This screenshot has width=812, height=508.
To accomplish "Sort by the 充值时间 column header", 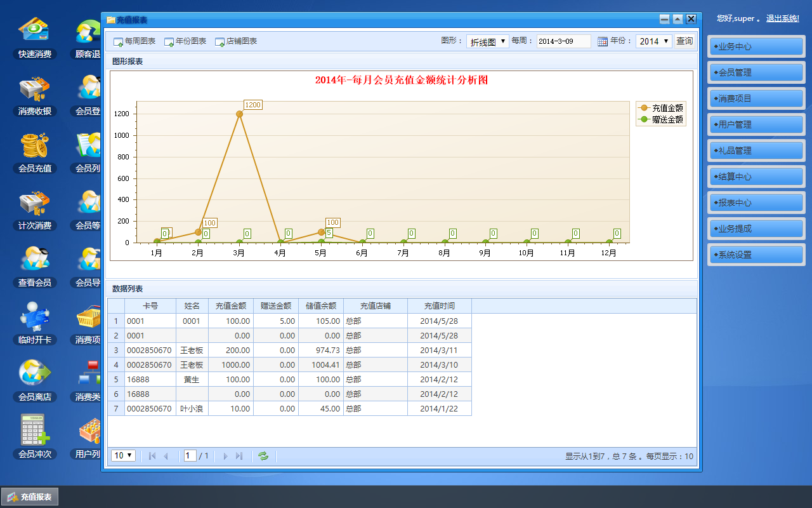I will coord(440,306).
